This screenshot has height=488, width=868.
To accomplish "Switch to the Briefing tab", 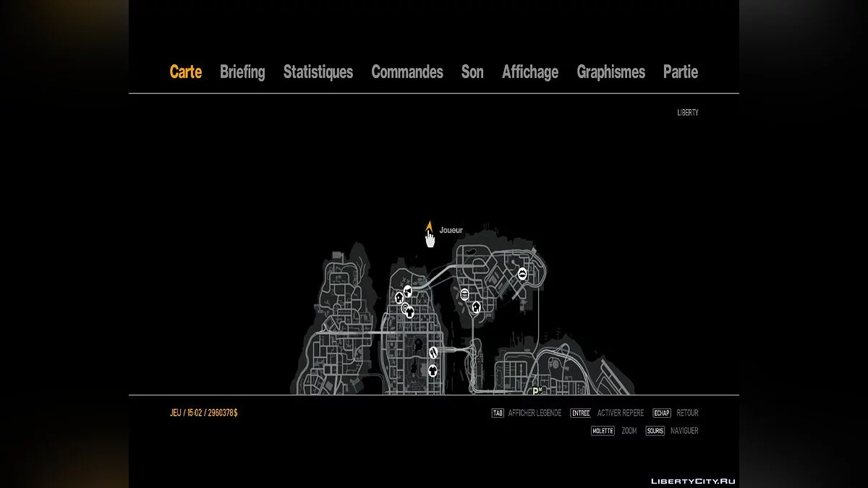I will 242,72.
